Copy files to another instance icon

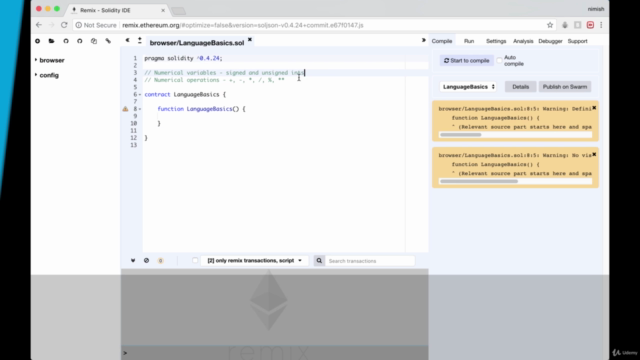94,41
